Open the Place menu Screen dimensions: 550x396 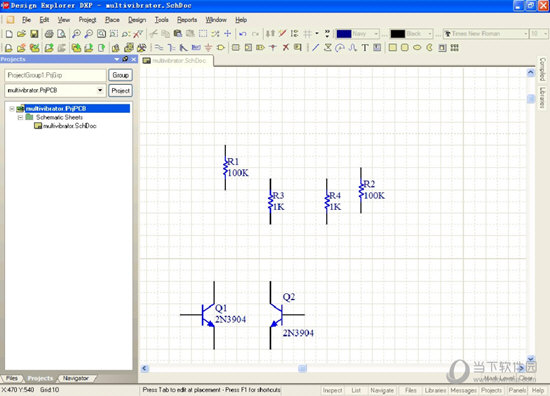point(112,20)
